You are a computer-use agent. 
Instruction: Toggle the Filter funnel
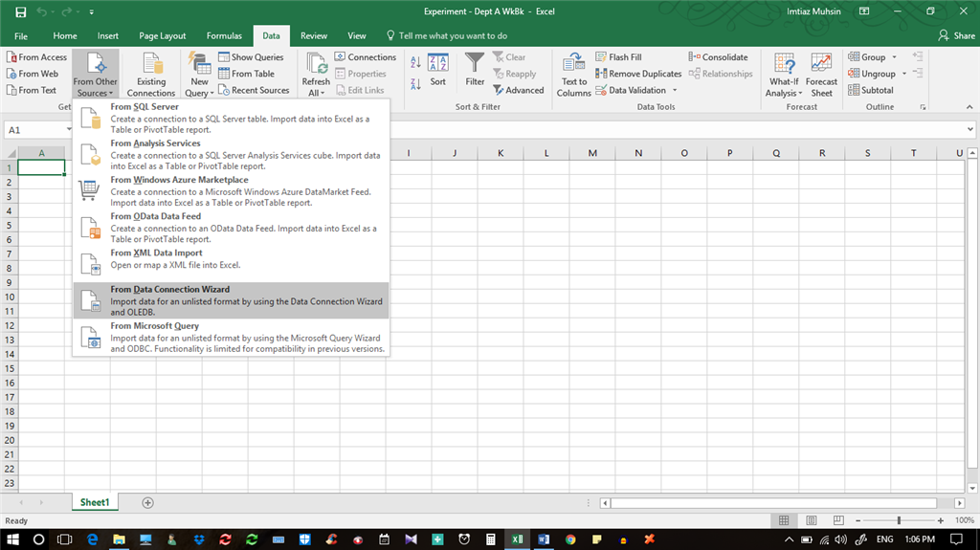click(475, 69)
